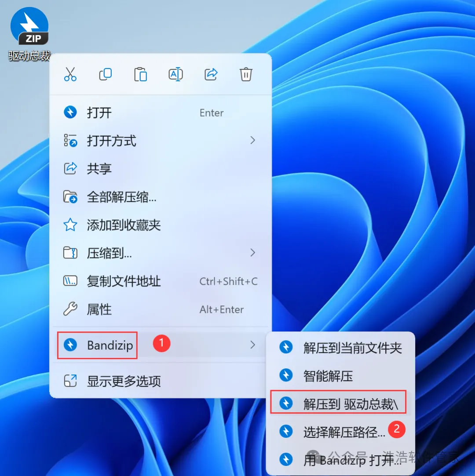The height and width of the screenshot is (476, 475).
Task: Select 添加到收藏夹 menu entry
Action: (x=161, y=225)
